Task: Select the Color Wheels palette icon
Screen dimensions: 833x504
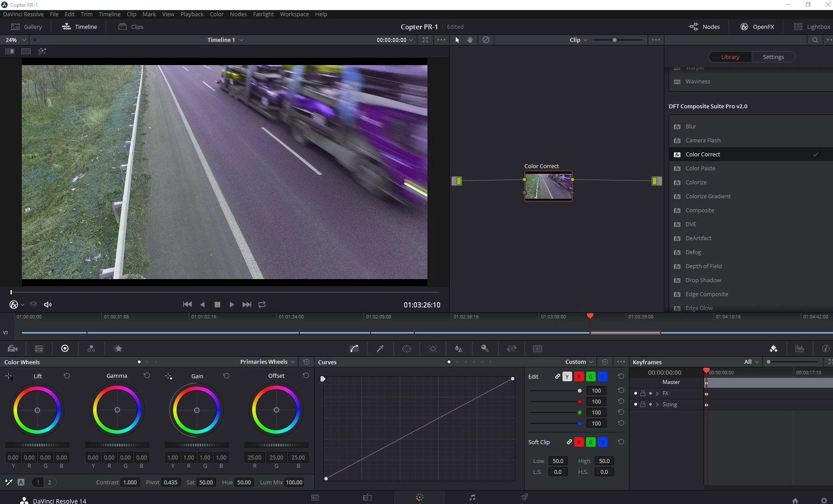Action: tap(65, 349)
